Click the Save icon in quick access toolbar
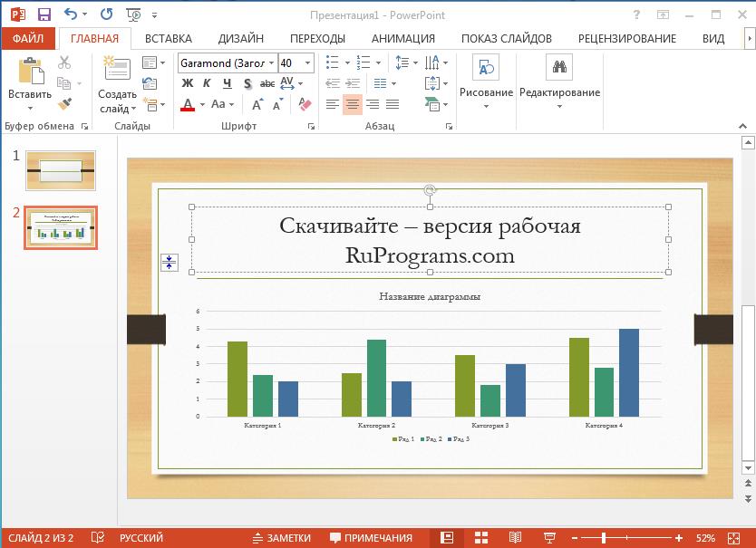 pyautogui.click(x=44, y=14)
